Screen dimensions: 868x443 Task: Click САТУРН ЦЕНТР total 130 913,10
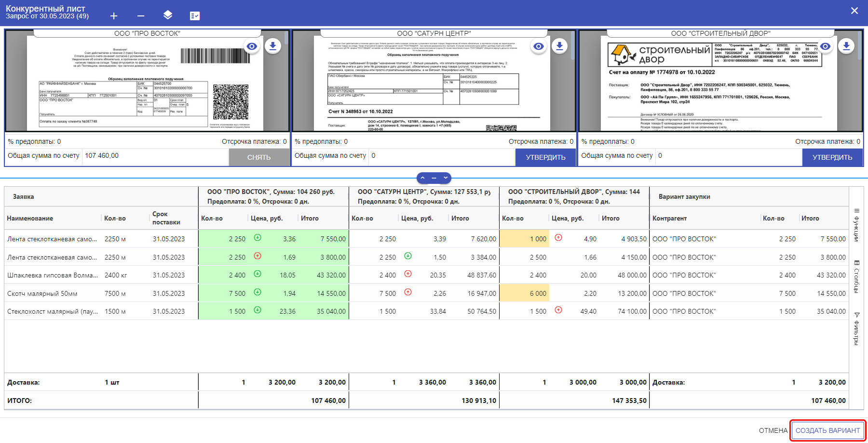pos(479,401)
